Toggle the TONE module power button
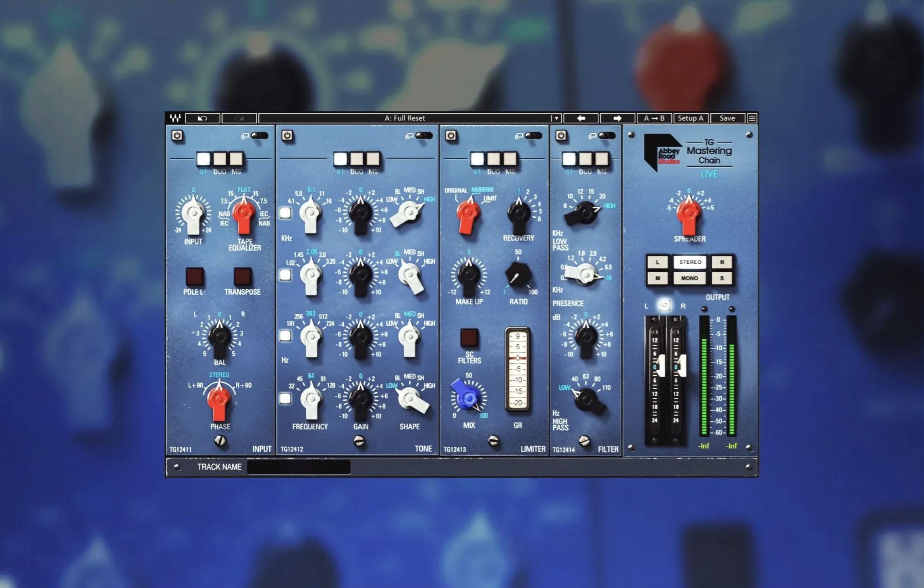This screenshot has width=924, height=588. pos(287,135)
